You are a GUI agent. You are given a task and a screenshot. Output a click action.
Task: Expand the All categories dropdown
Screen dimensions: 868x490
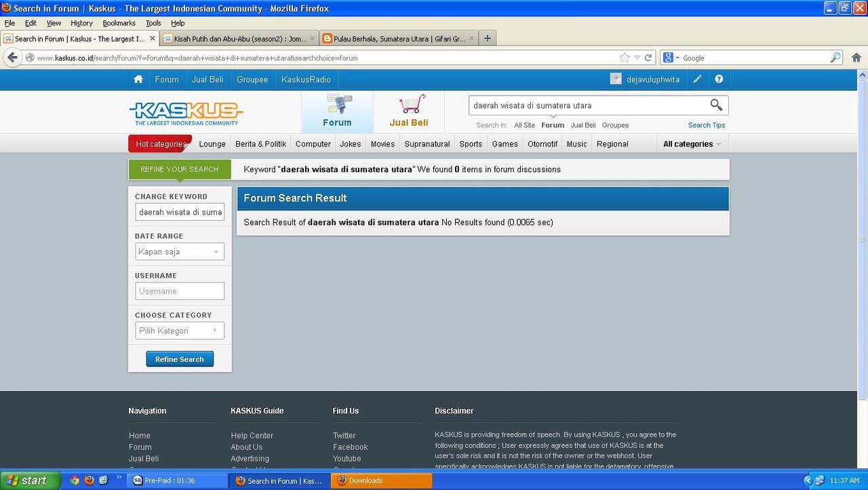[692, 144]
